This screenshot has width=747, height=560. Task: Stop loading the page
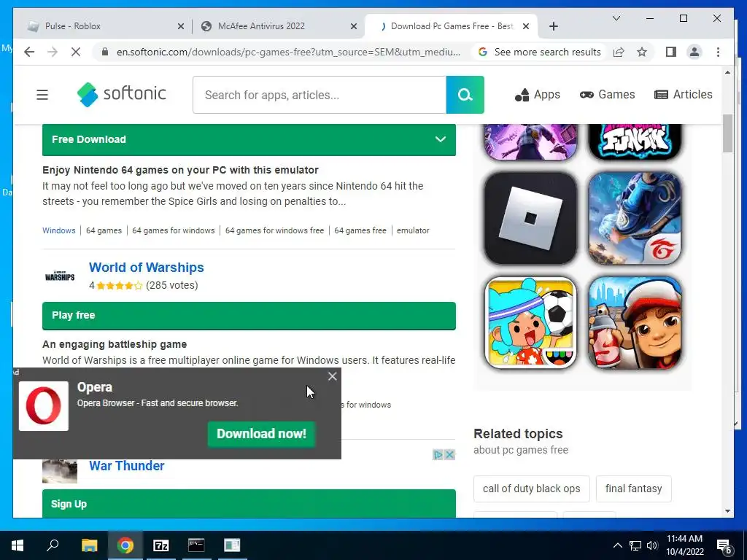76,52
